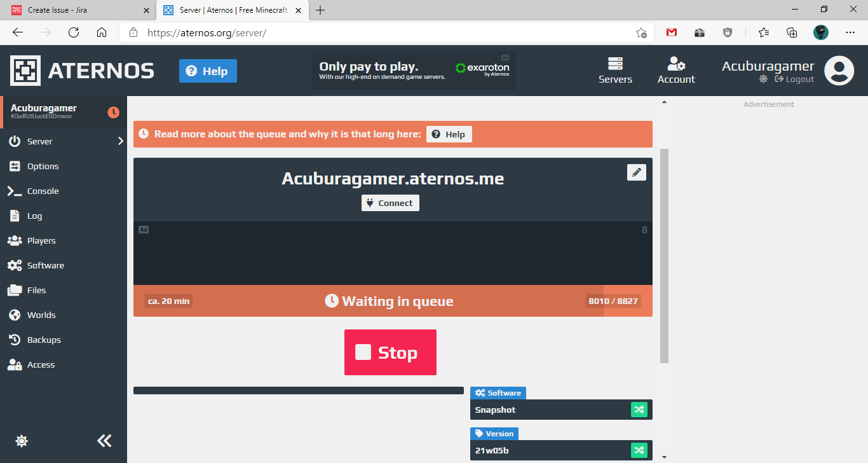Click the Acuburagamer server name in the sidebar
This screenshot has width=868, height=463.
pyautogui.click(x=44, y=108)
